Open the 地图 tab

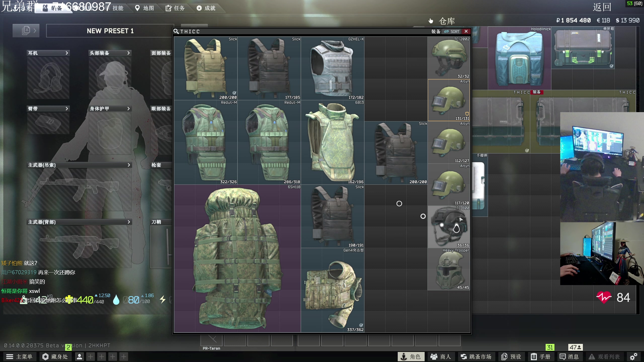click(x=145, y=8)
